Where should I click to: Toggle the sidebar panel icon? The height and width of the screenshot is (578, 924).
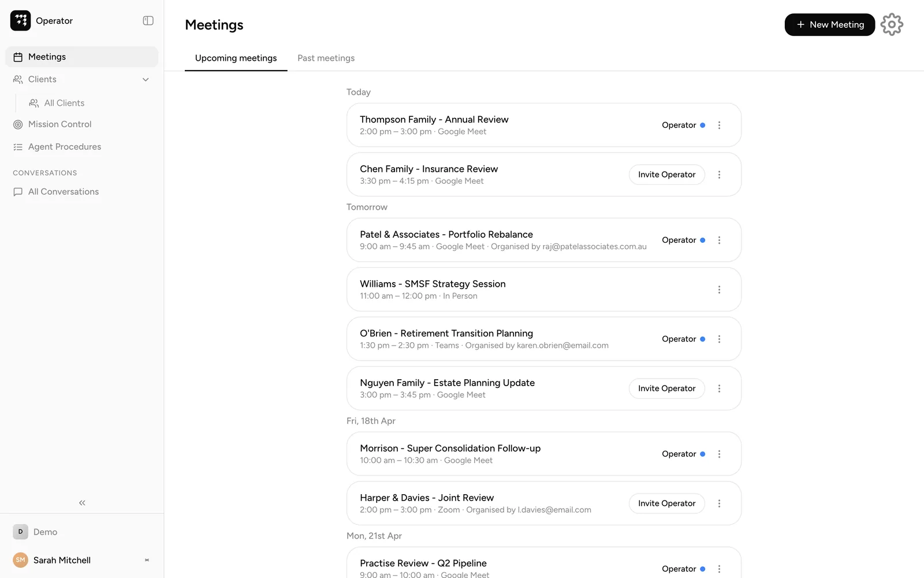[148, 21]
